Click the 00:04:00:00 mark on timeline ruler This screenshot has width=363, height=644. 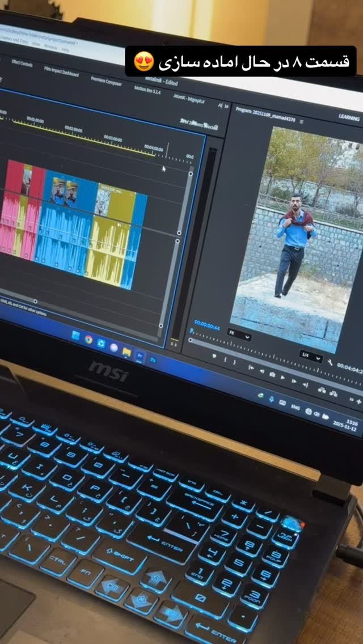(153, 148)
